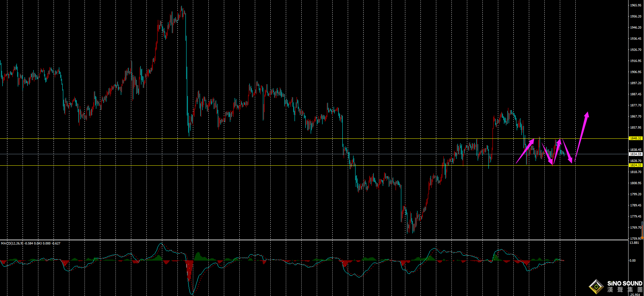The height and width of the screenshot is (296, 644).
Task: Click the chart's lowest price trough
Action: click(x=408, y=232)
